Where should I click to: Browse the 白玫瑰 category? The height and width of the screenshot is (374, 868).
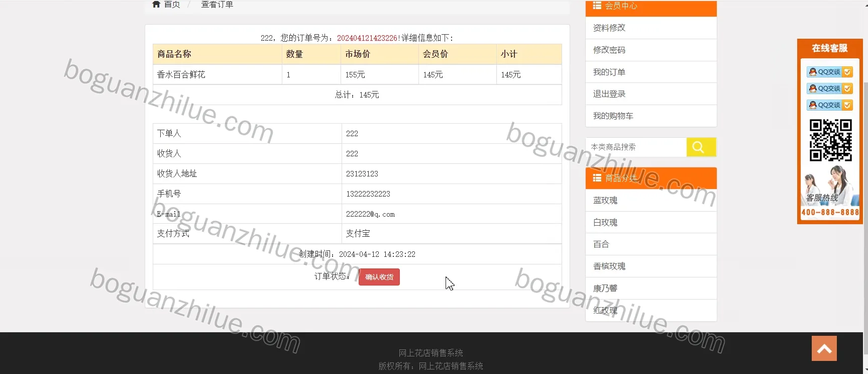click(x=651, y=223)
